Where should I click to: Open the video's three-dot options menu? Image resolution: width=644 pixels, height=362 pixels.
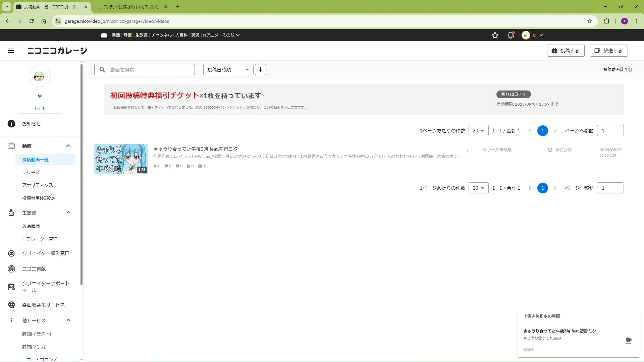coord(468,152)
